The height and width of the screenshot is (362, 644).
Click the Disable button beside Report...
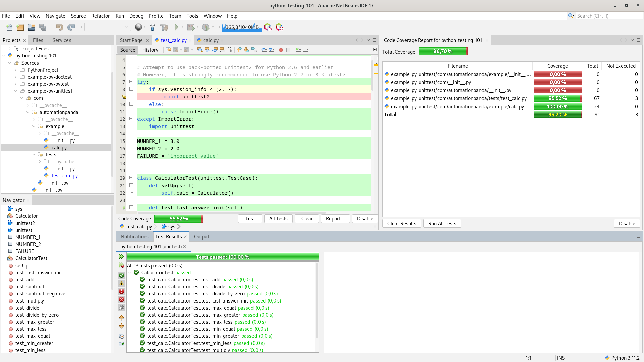coord(365,219)
